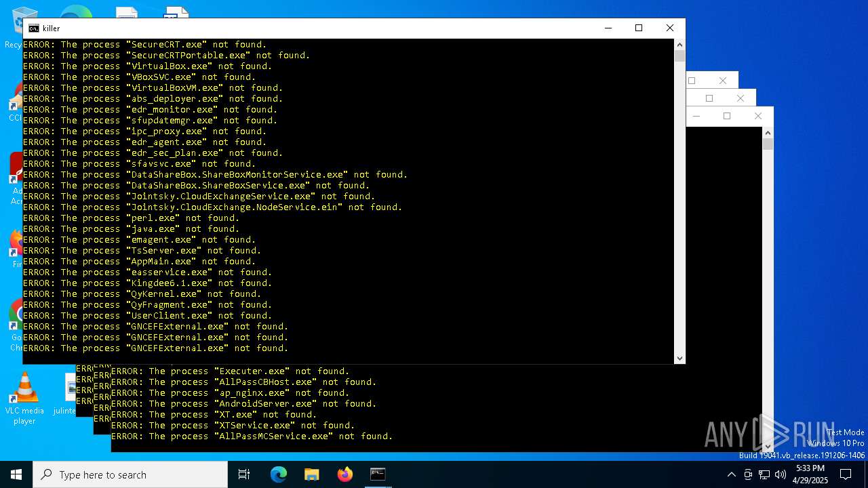Viewport: 868px width, 488px height.
Task: Show hidden system tray icons
Action: pos(731,474)
